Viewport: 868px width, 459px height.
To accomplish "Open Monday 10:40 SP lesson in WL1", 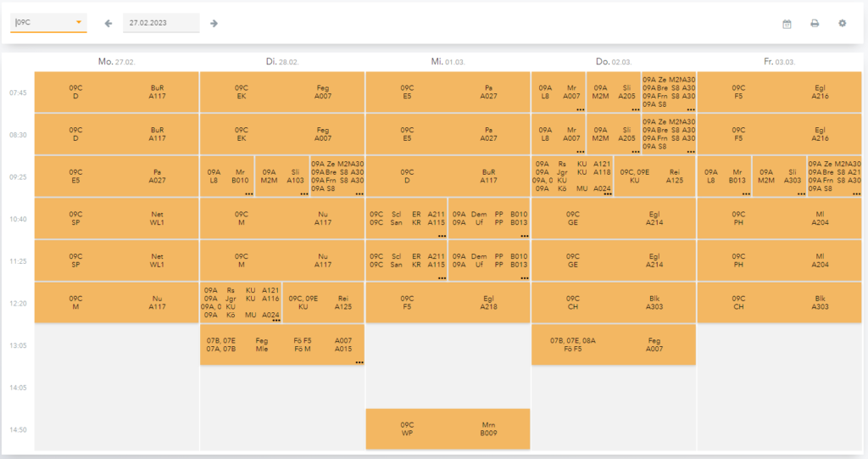I will [x=116, y=219].
